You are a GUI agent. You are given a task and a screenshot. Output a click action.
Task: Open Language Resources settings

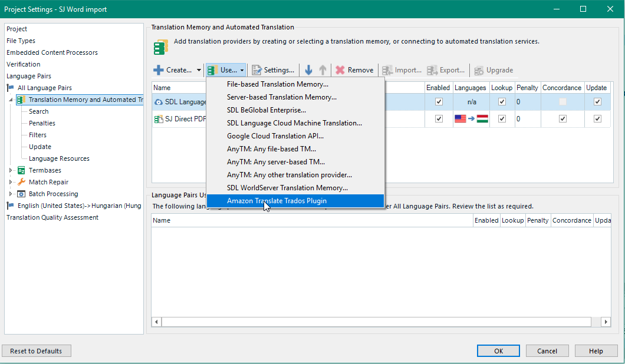(59, 158)
